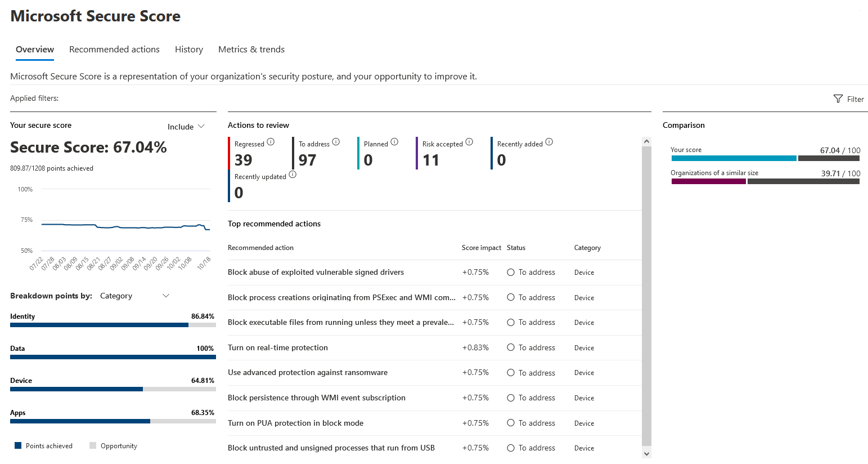Sort by Status column header

pyautogui.click(x=516, y=248)
